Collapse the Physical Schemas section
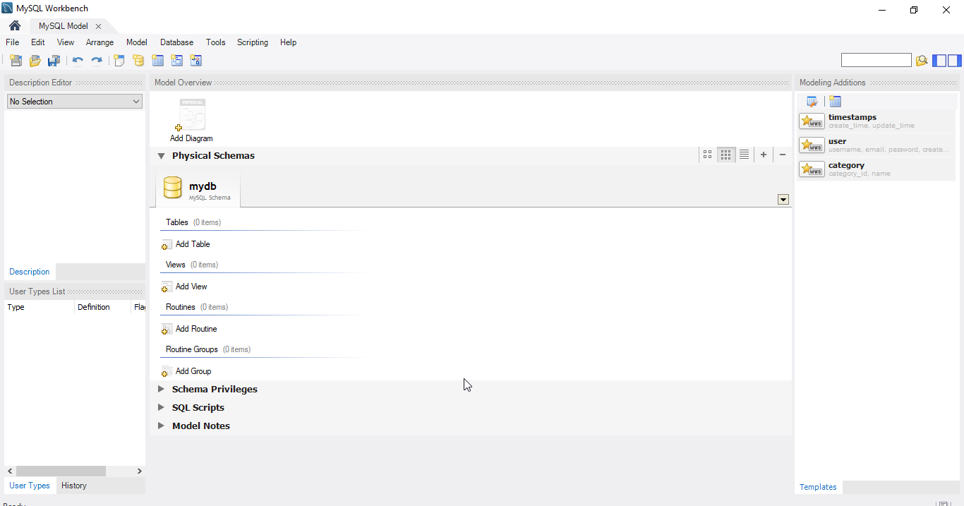964x506 pixels. 161,156
